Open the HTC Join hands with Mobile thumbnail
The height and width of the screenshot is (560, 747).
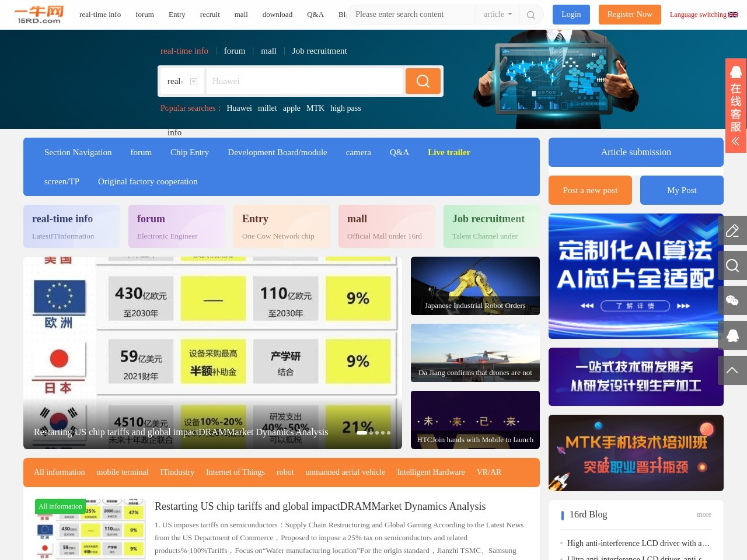coord(475,420)
